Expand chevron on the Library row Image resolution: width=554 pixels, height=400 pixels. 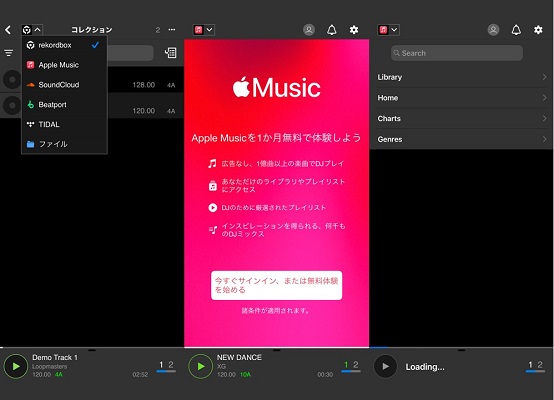click(544, 77)
